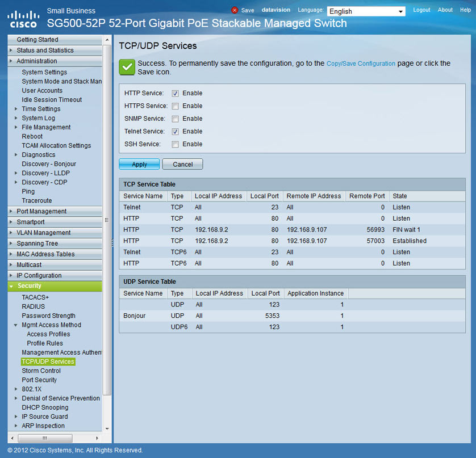The image size is (476, 458).
Task: Expand Time Settings subtree
Action: (x=16, y=109)
